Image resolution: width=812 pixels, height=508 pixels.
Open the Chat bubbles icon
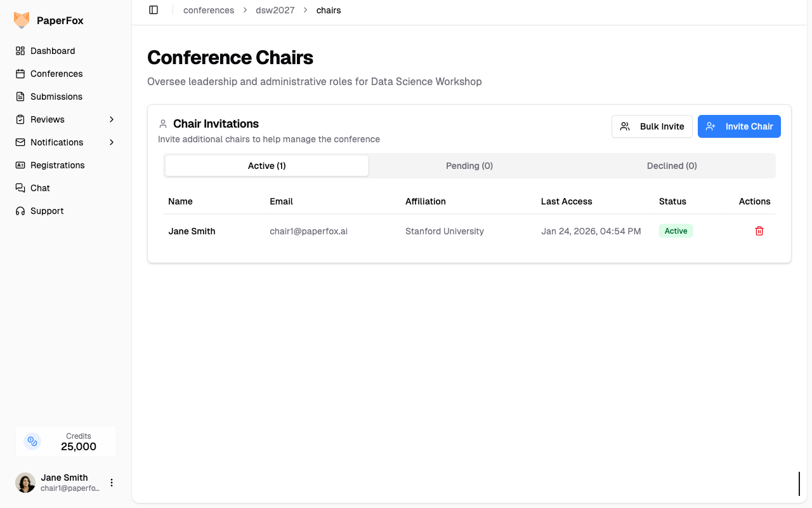click(x=20, y=188)
